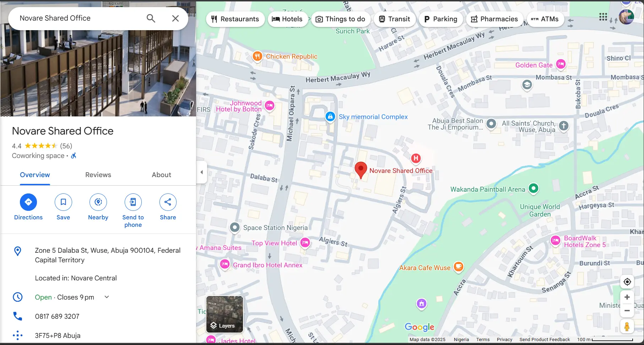Toggle the Transit filter chip
The image size is (644, 345).
click(395, 19)
